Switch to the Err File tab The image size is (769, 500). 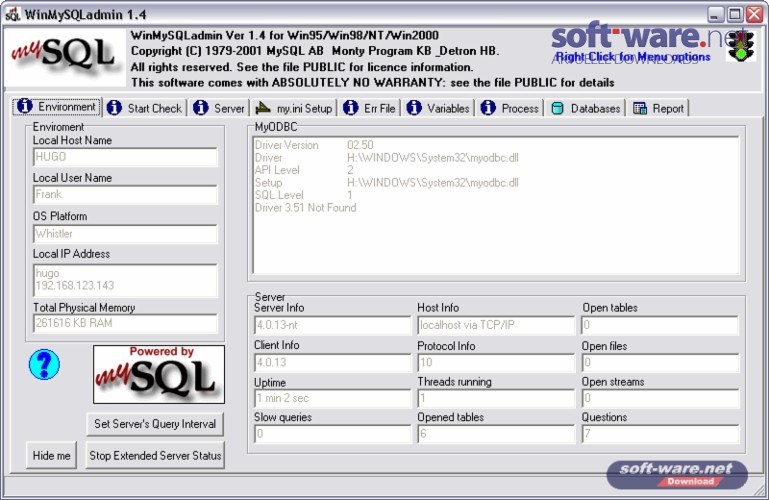pos(370,108)
